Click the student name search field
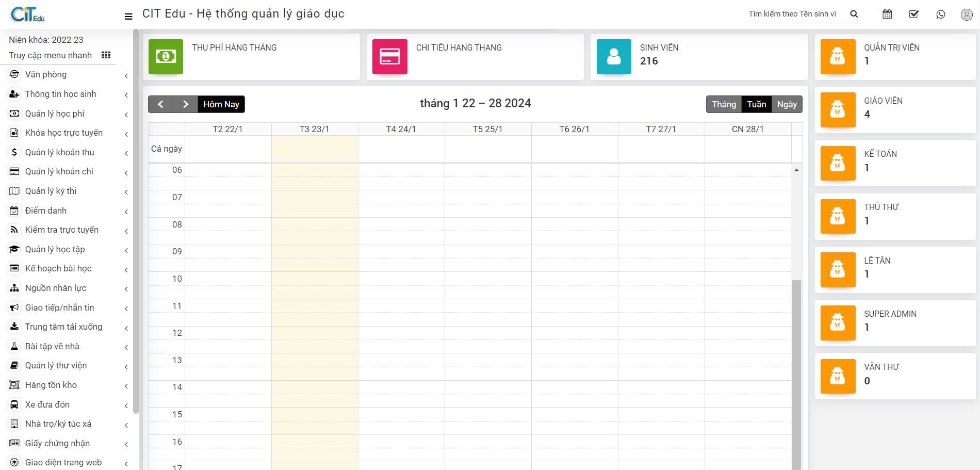 click(793, 14)
